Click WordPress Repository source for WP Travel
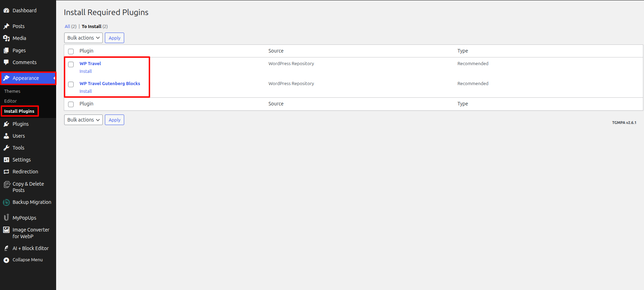Screen dimensions: 644x290 click(x=291, y=63)
